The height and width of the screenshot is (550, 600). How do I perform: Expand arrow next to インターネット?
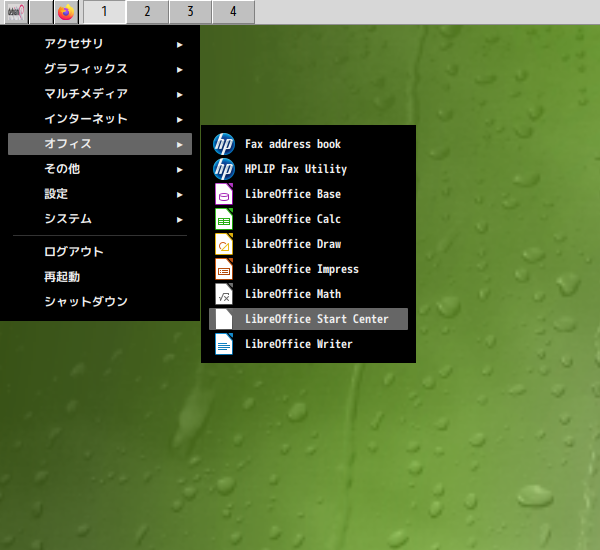(179, 120)
